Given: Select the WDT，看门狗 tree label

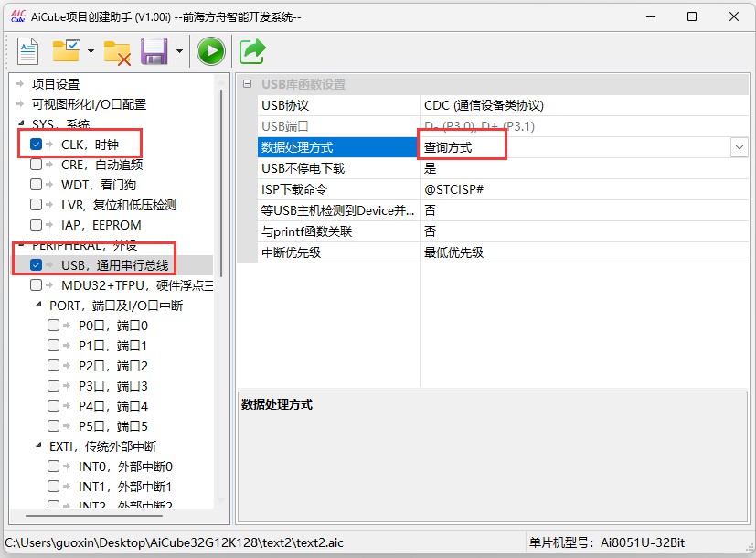Looking at the screenshot, I should pyautogui.click(x=99, y=185).
